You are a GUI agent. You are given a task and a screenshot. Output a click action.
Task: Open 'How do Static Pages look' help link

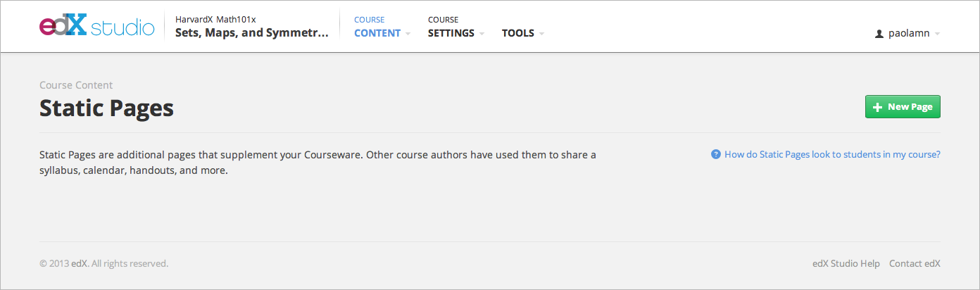(832, 154)
